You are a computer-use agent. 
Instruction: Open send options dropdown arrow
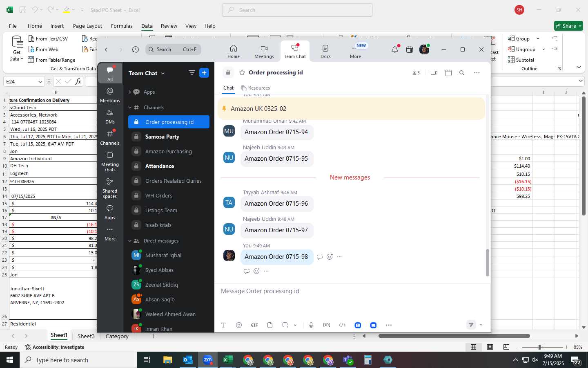481,325
